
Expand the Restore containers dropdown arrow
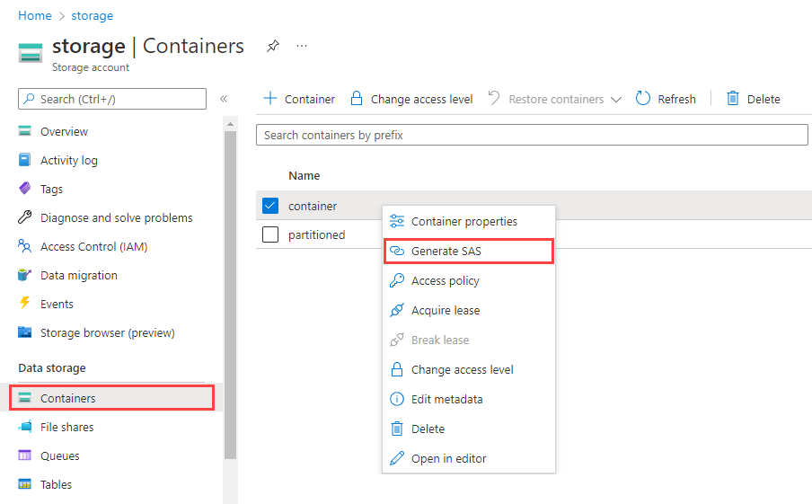pos(616,100)
